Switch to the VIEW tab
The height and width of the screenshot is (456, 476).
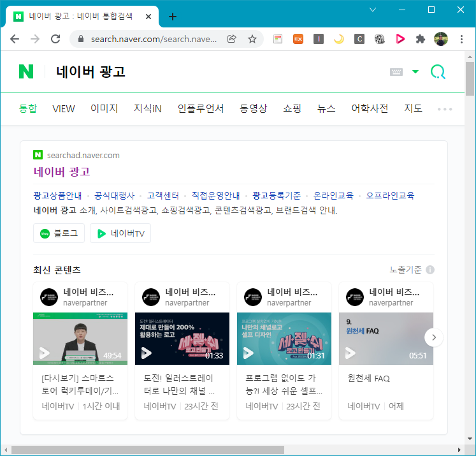click(x=64, y=108)
